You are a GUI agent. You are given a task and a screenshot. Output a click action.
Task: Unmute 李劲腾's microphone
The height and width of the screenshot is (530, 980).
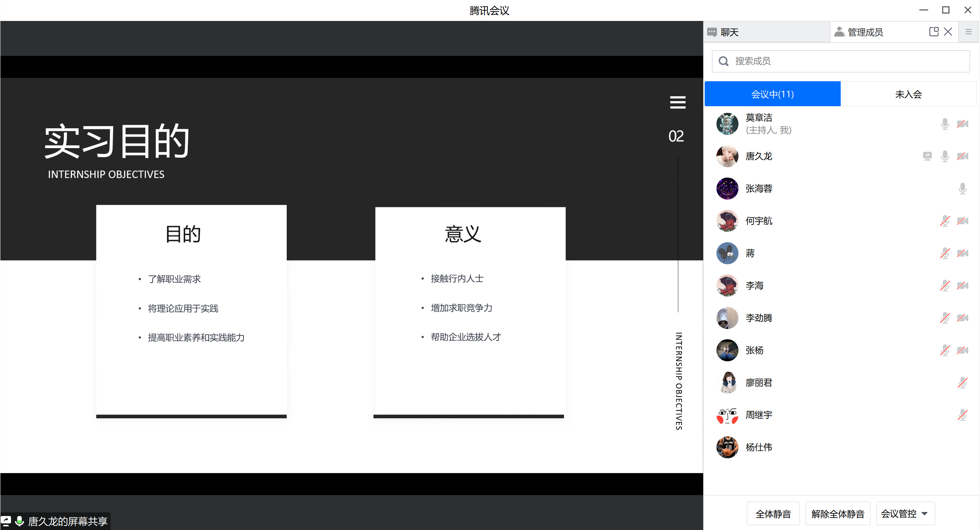[945, 318]
